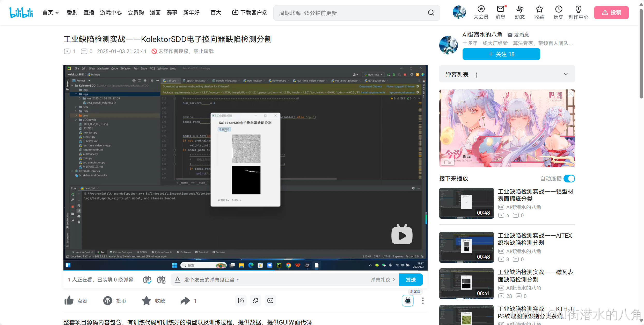Click the like (点赞) thumbs-up icon
Viewport: 644px width, 325px height.
pyautogui.click(x=69, y=301)
